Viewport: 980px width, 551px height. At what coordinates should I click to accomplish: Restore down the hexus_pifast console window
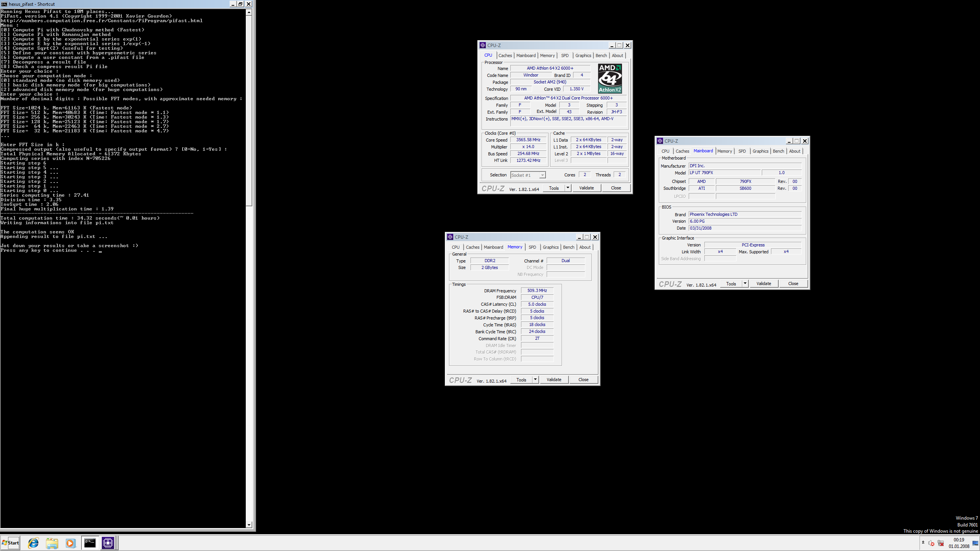point(240,4)
